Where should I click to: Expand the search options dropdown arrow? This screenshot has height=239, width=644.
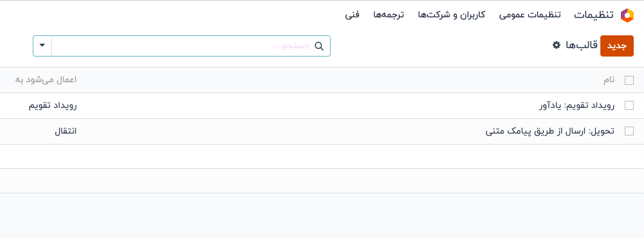click(x=42, y=46)
